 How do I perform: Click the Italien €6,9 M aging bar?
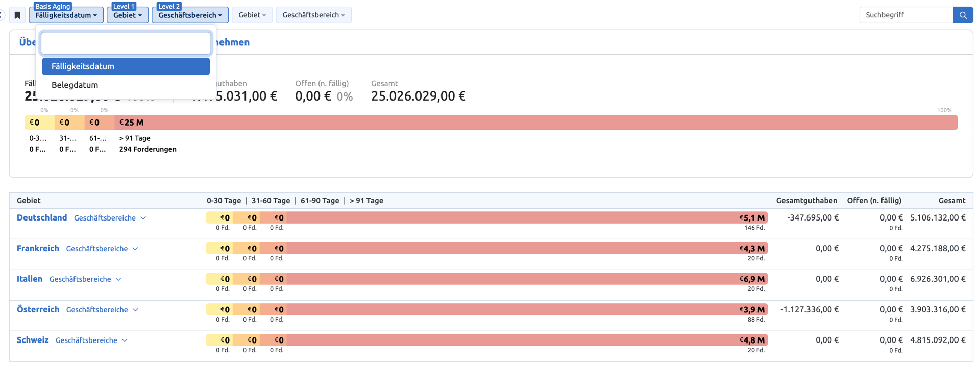click(x=527, y=279)
